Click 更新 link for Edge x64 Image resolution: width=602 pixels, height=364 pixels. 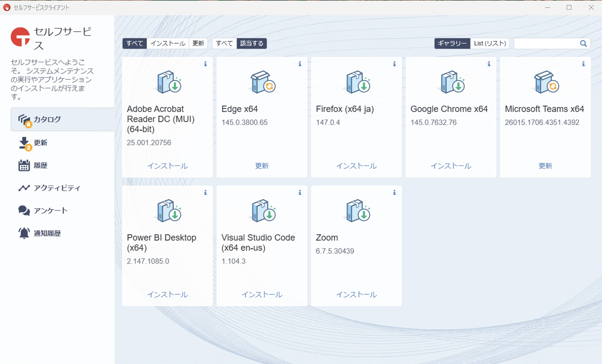262,166
